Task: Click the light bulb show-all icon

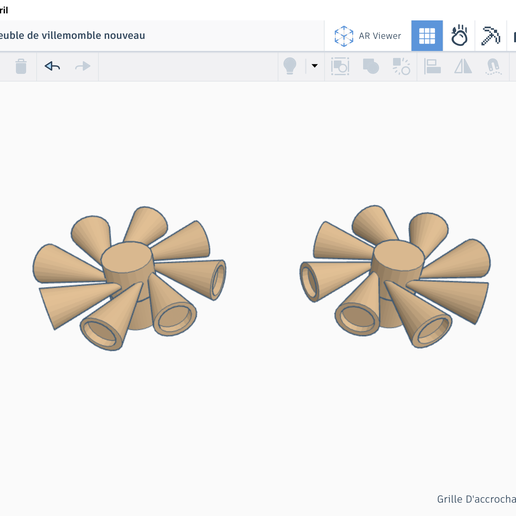Action: 290,66
